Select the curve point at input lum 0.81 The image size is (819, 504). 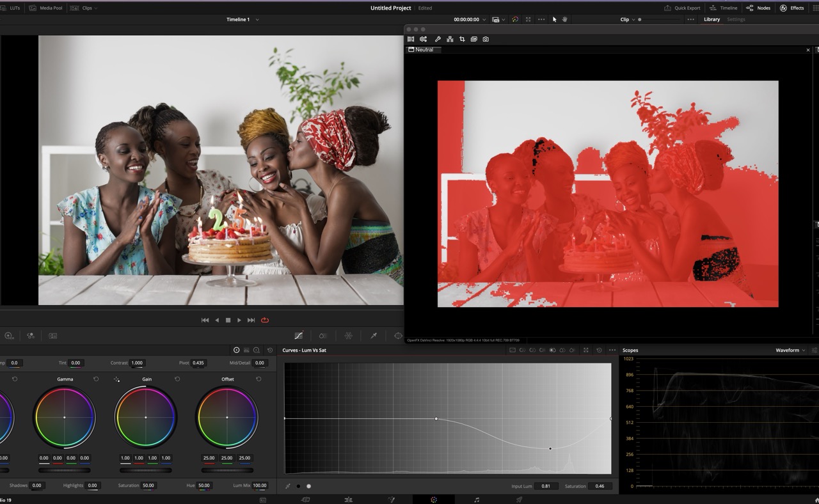click(550, 448)
